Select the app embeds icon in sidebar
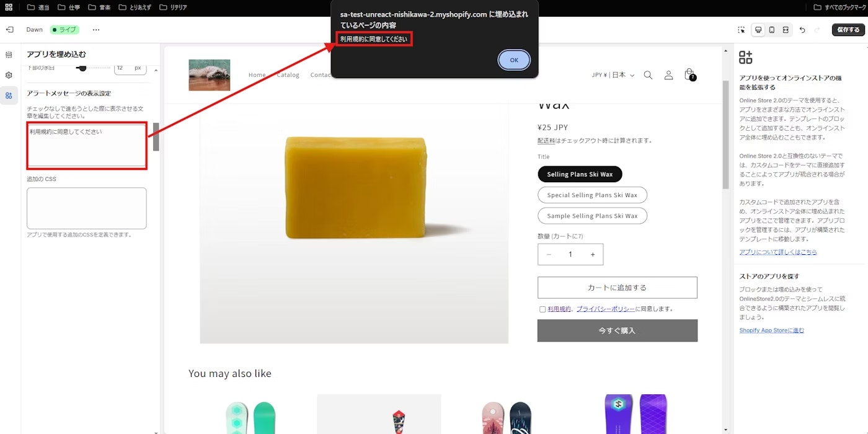Screen dimensions: 868x434 (9, 95)
